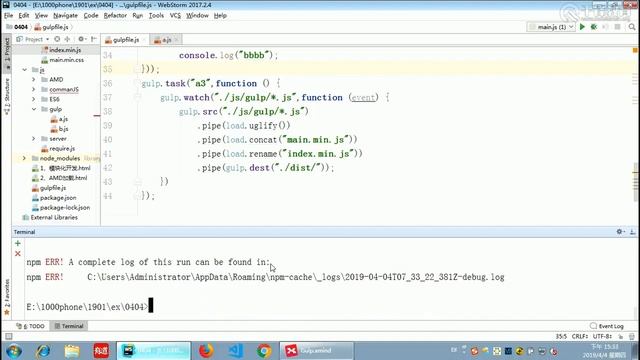Toggle the Favorites side tool window
Viewport: 640px width, 360px height.
click(7, 297)
